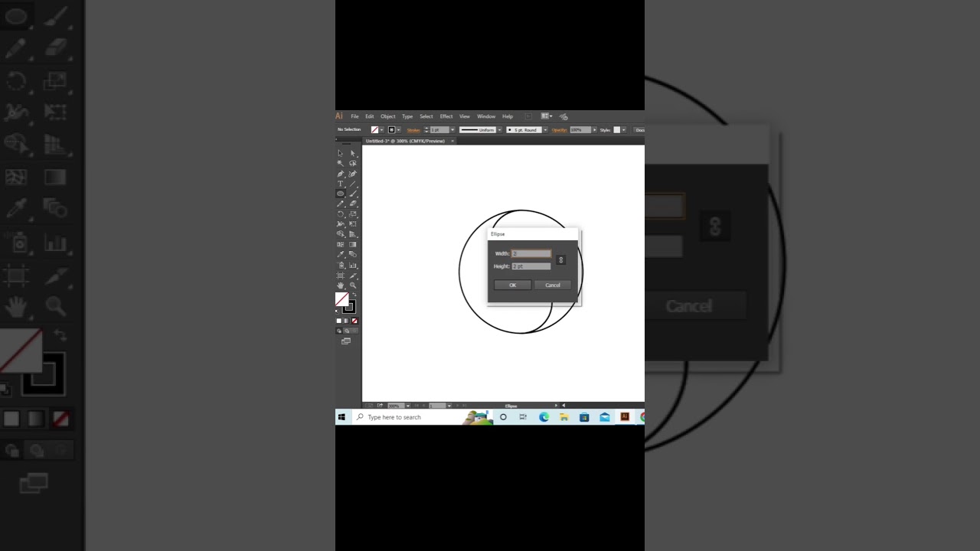The height and width of the screenshot is (551, 980).
Task: Select the Slice tool
Action: click(353, 275)
